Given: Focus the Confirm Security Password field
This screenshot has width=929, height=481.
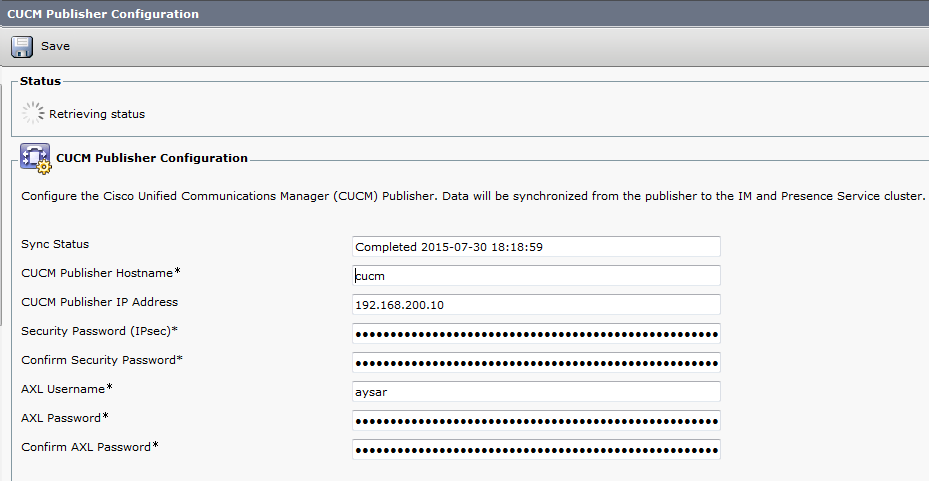Looking at the screenshot, I should click(536, 362).
